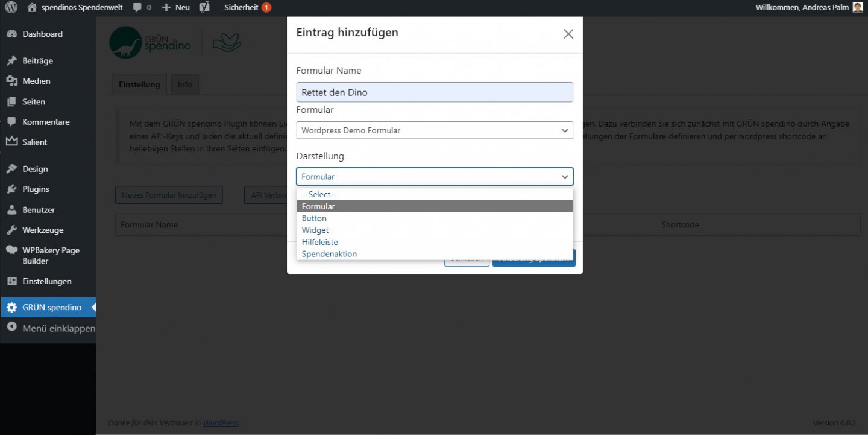The image size is (868, 435).
Task: Open Medien from the sidebar
Action: point(36,81)
